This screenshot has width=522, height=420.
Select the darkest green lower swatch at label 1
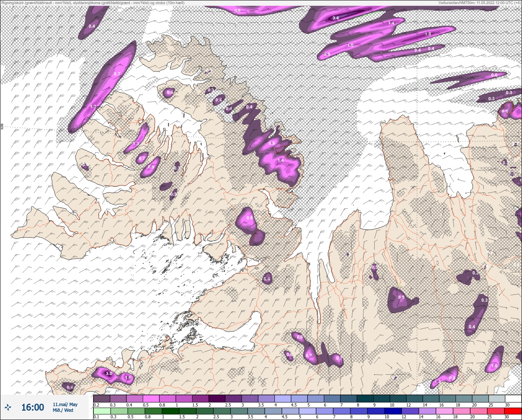(170, 411)
